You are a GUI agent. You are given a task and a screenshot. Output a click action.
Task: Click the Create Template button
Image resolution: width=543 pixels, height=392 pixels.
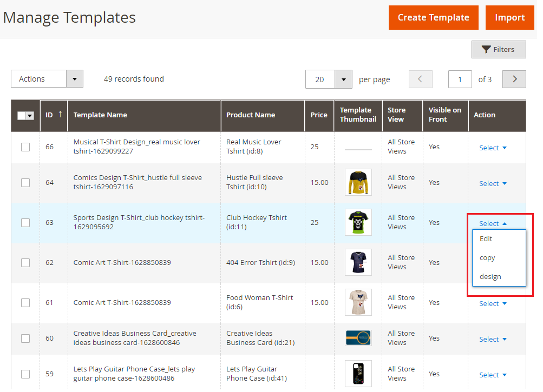point(433,17)
